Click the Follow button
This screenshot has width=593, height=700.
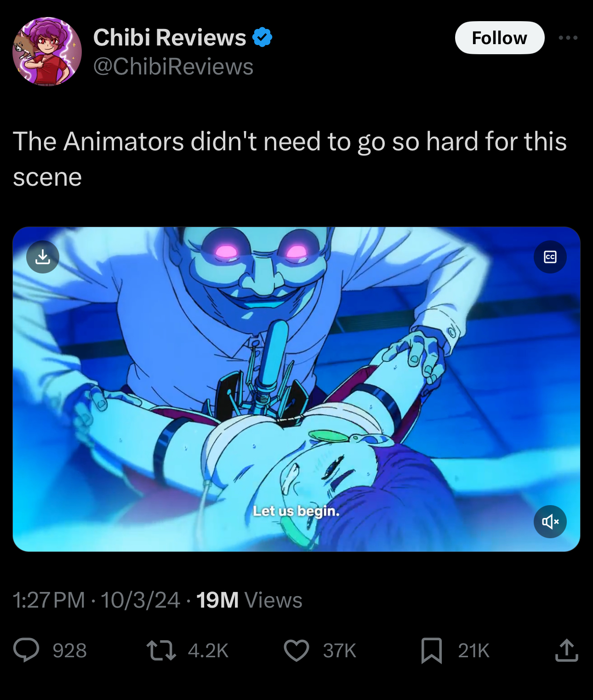click(x=500, y=38)
